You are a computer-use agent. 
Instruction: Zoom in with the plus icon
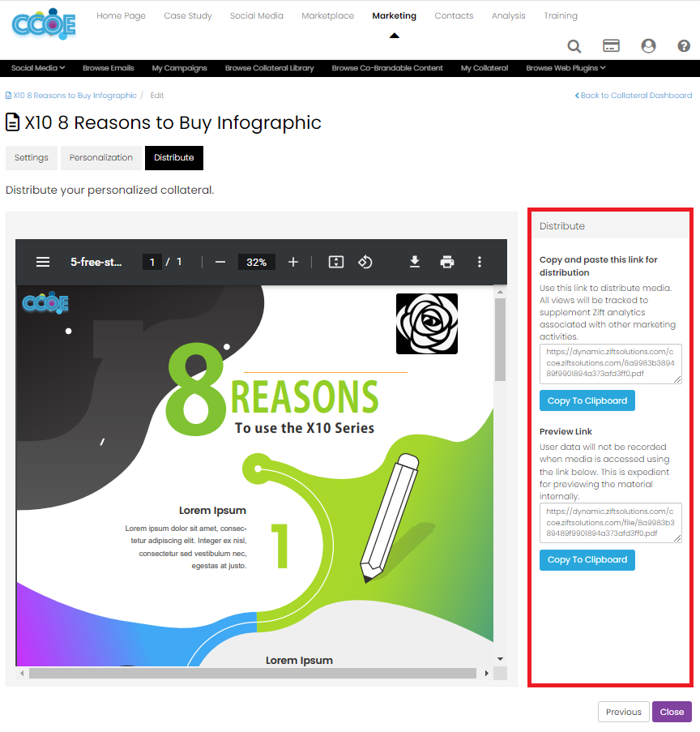(293, 262)
